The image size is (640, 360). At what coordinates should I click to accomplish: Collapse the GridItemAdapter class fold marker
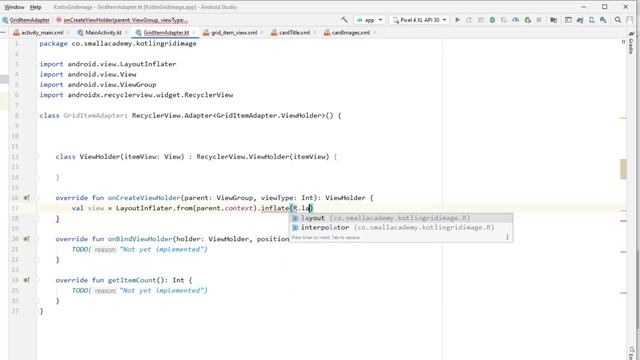tap(37, 116)
